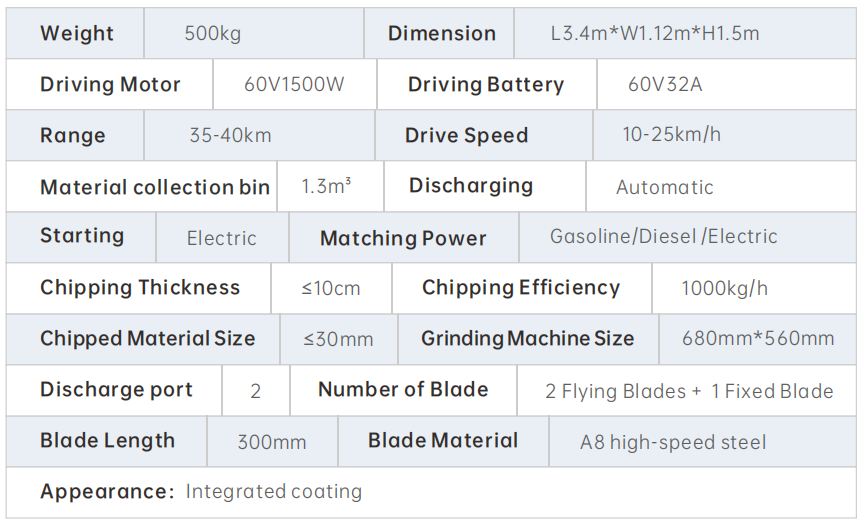Select the 500kg value cell
The height and width of the screenshot is (526, 863).
(212, 34)
